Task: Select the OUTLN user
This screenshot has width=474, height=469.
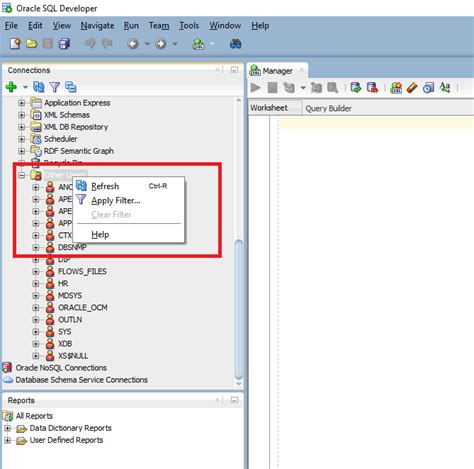Action: (x=70, y=320)
